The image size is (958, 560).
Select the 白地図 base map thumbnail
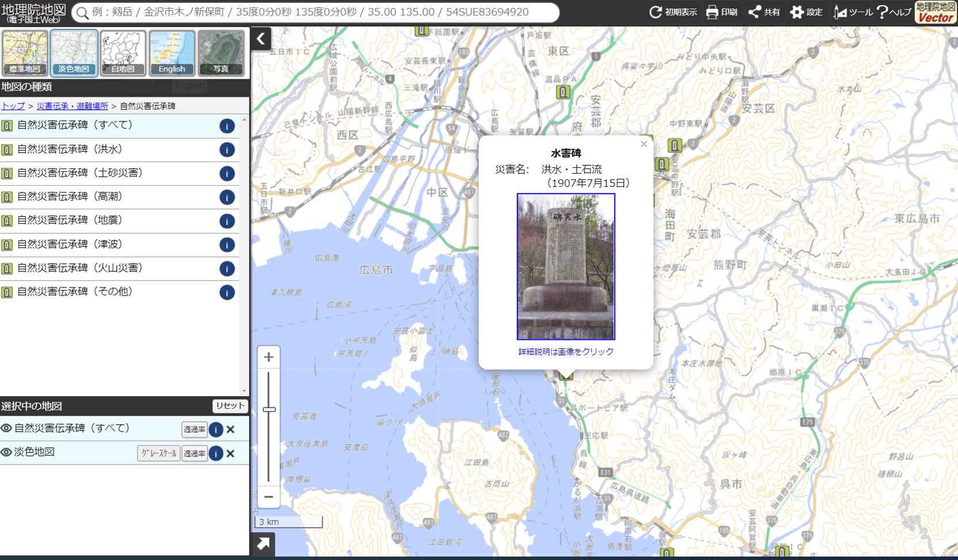[x=122, y=53]
